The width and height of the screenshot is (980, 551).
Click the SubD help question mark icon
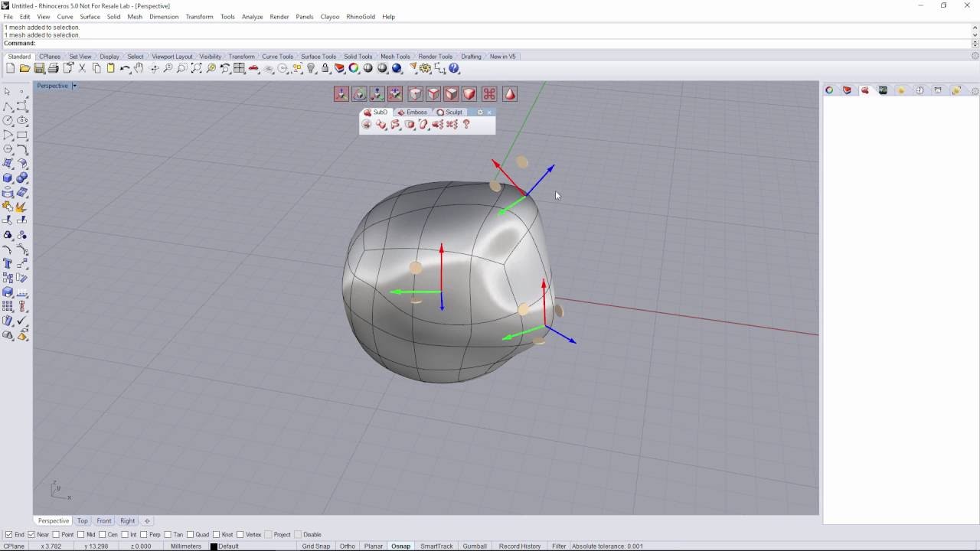coord(466,124)
